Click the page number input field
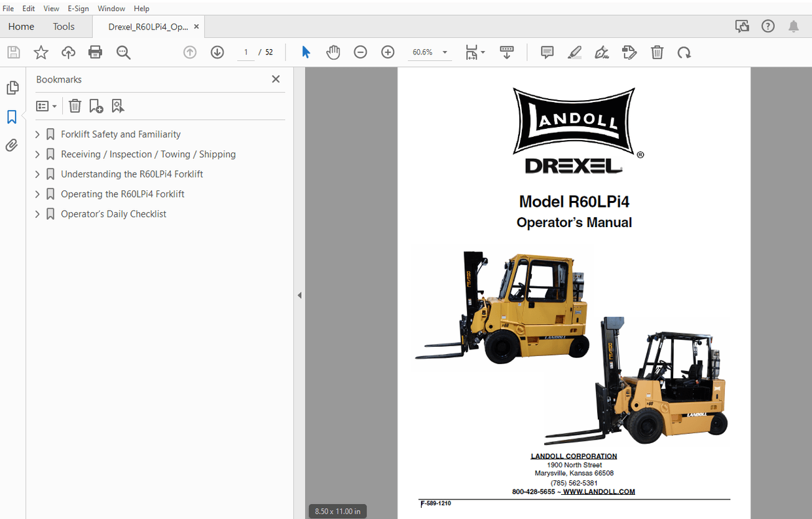 click(246, 52)
